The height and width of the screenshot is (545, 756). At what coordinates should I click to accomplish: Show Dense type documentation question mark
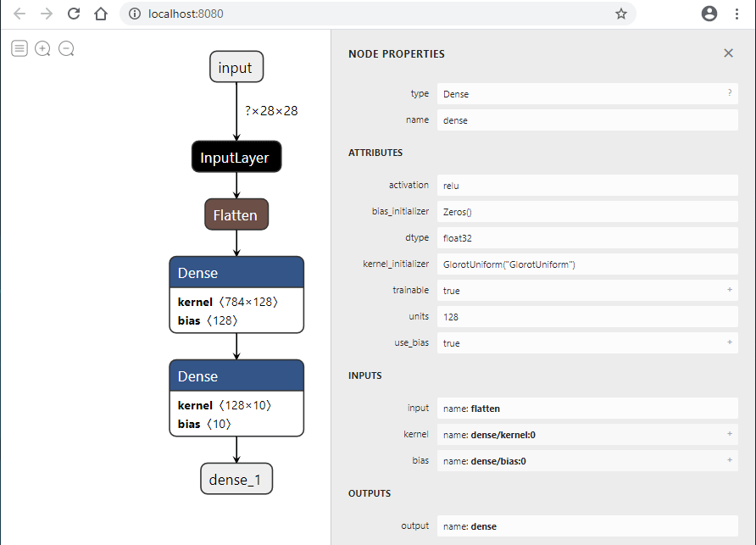pos(729,93)
